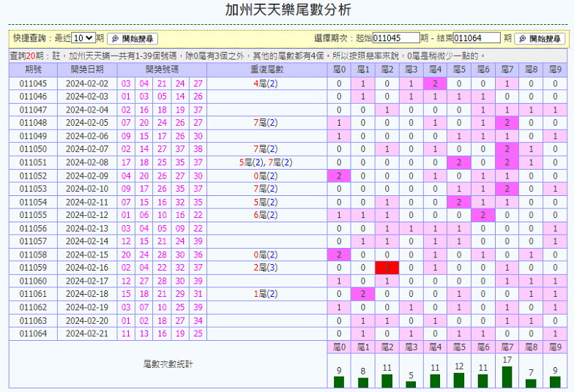Click the 尾7 statistics bar labeled 17
574x392 pixels.
pyautogui.click(x=507, y=377)
